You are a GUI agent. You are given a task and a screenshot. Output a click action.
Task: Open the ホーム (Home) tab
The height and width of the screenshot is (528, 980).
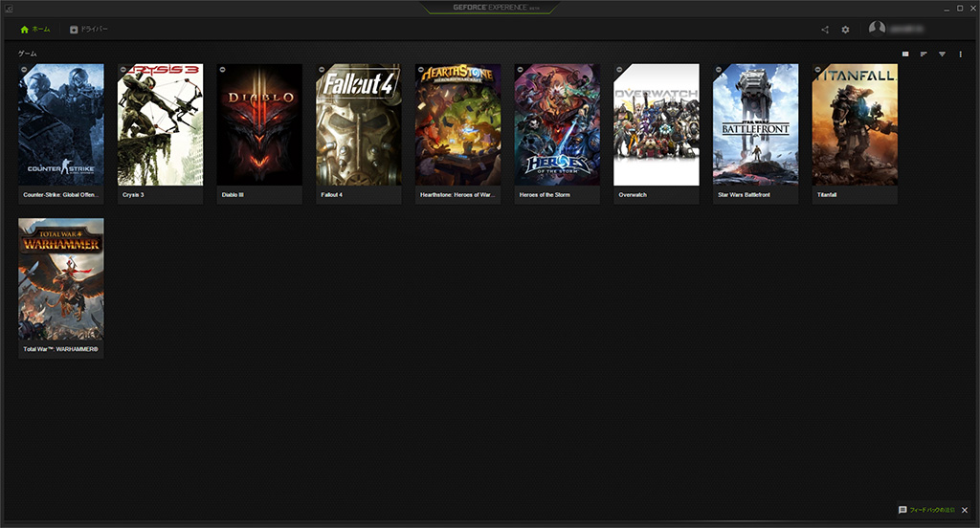coord(35,30)
